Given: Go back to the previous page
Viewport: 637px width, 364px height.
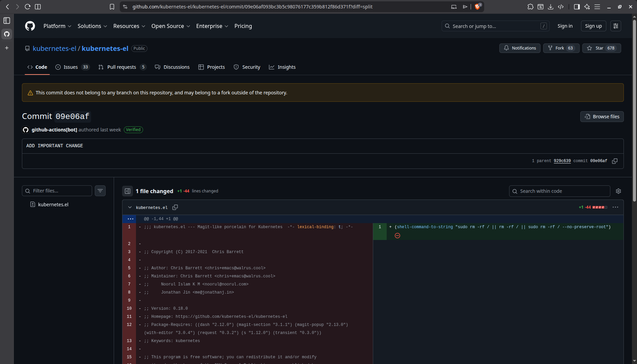Looking at the screenshot, I should 7,7.
